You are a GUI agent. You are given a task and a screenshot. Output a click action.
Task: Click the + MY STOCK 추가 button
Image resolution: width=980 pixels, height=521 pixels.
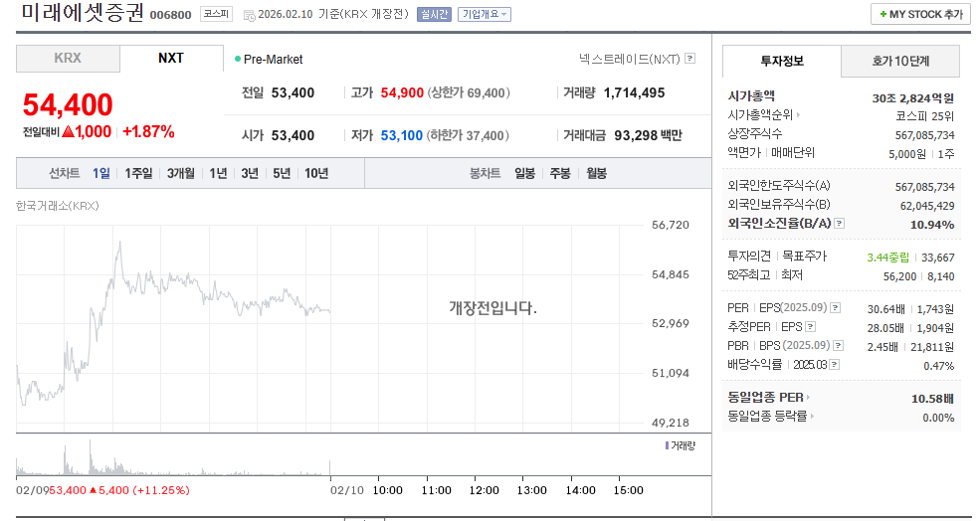coord(920,15)
